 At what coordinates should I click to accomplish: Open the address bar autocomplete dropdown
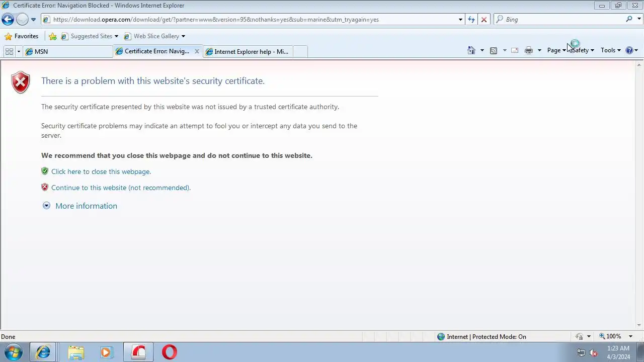(460, 20)
